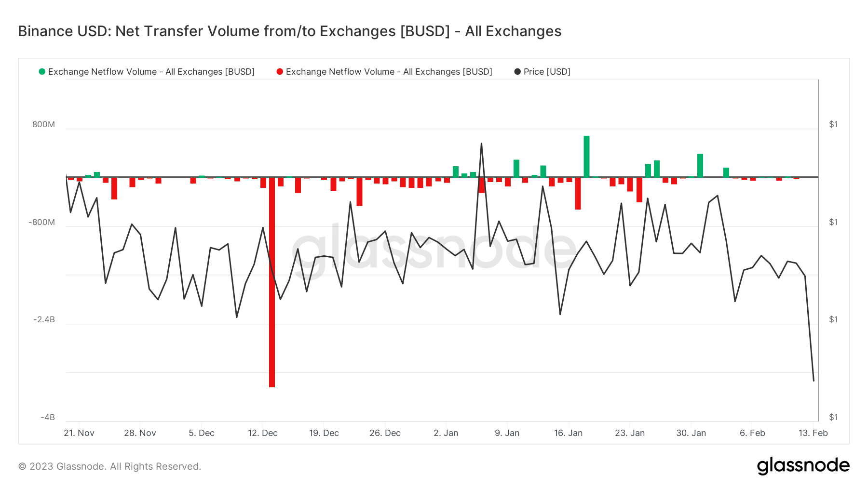Click the copyright 2023 Glassnode link
This screenshot has height=488, width=868.
tap(109, 466)
